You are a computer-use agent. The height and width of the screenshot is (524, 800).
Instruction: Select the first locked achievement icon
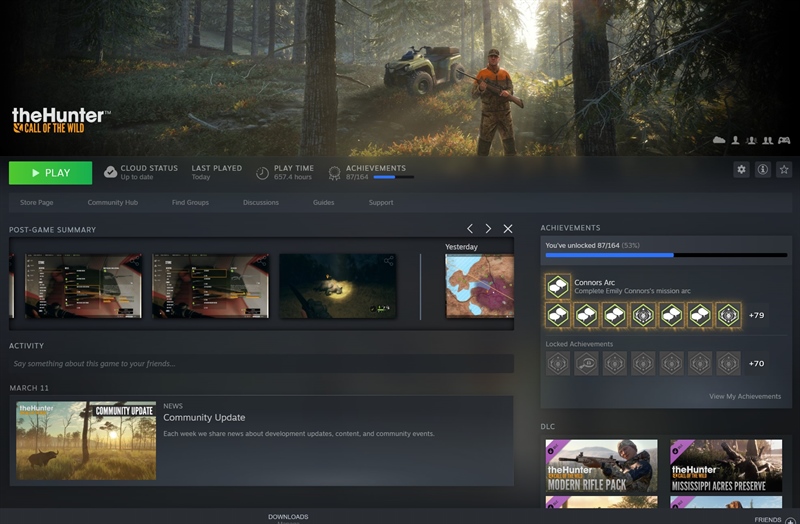coord(558,364)
